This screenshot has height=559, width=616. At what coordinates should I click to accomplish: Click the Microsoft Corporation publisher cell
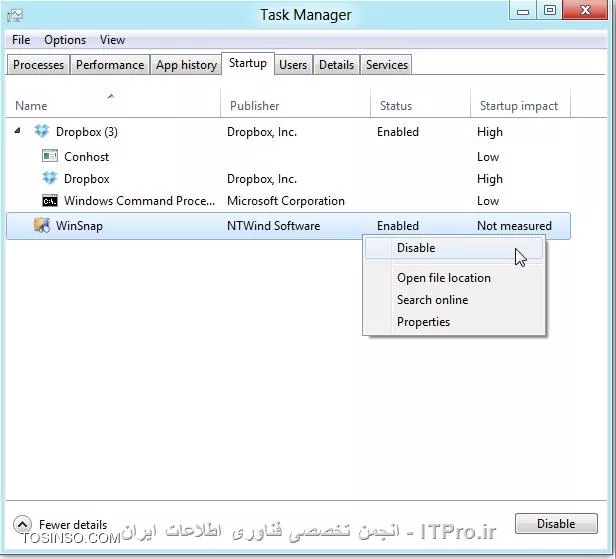tap(286, 201)
